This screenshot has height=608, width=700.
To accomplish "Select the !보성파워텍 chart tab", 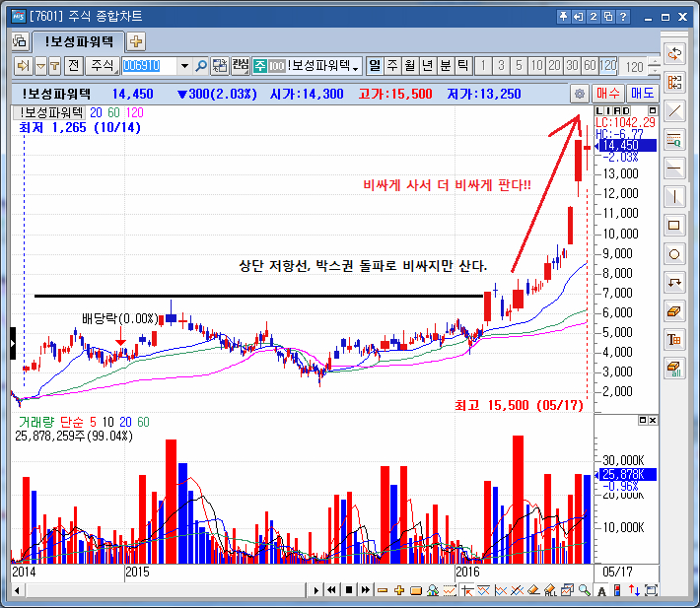I will pos(78,41).
